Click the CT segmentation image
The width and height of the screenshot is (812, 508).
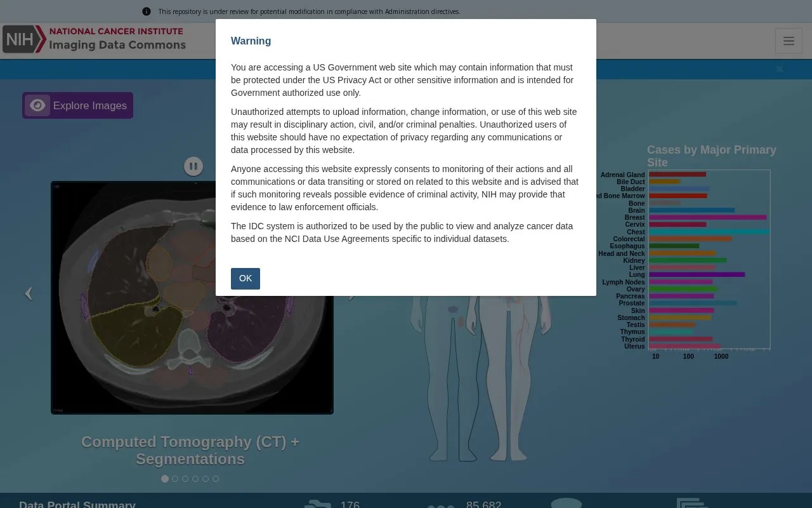point(192,298)
